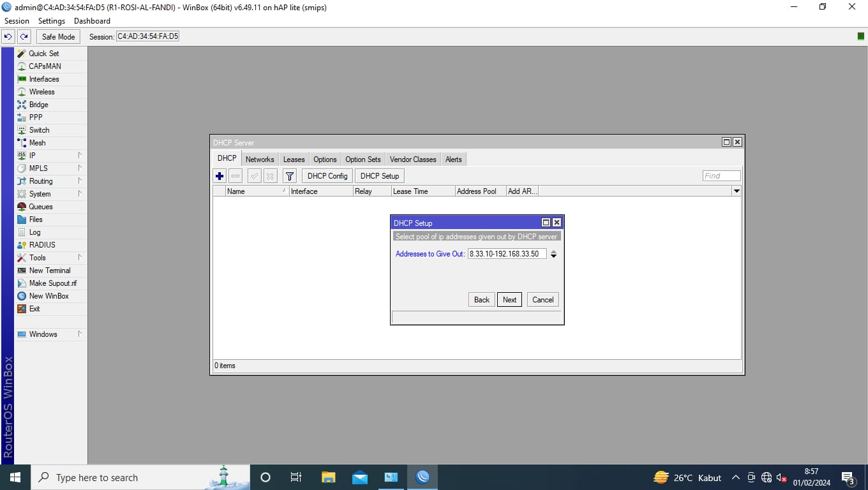The width and height of the screenshot is (868, 490).
Task: Open Task View on the taskbar
Action: coord(296,477)
